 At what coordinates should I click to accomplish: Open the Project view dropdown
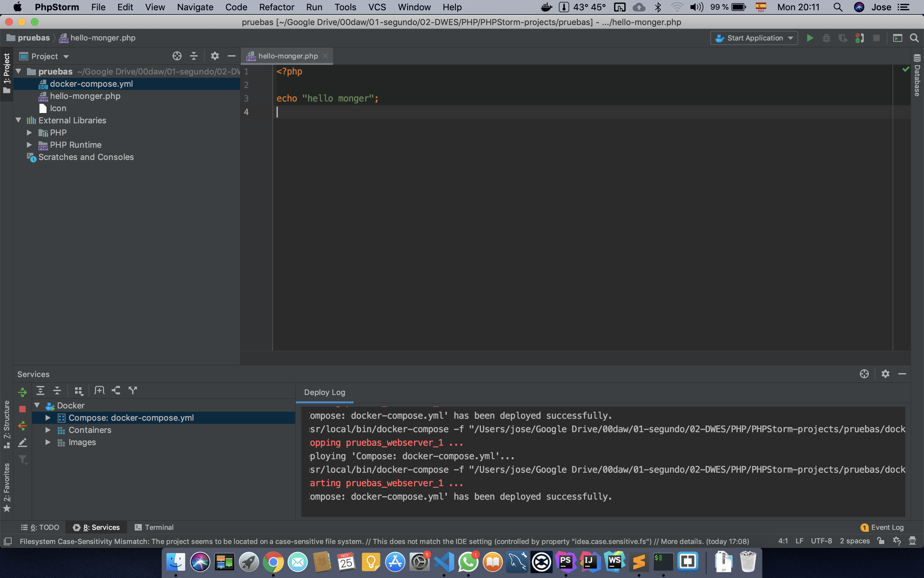click(44, 56)
